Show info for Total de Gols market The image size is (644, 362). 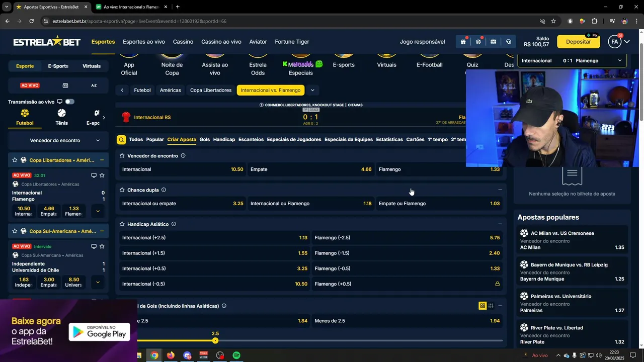224,306
